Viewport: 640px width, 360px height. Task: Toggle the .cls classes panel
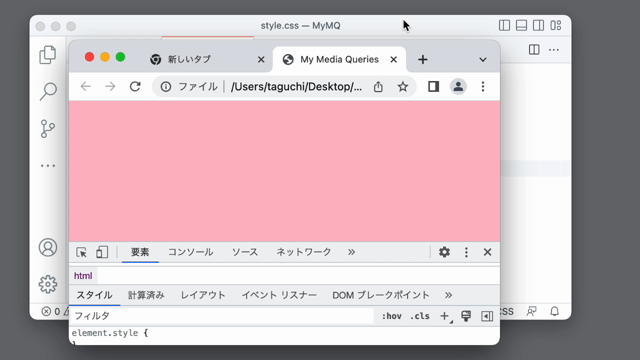(x=420, y=316)
